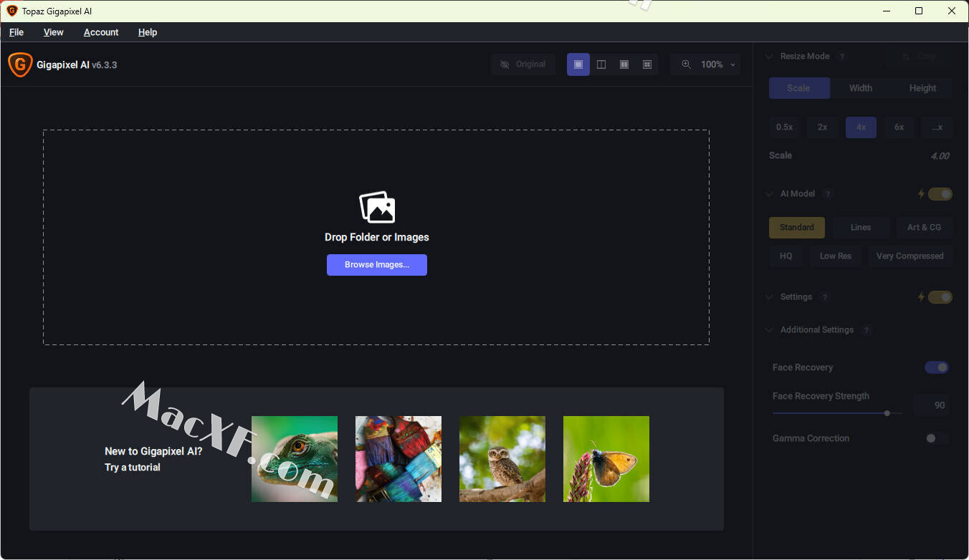Screen dimensions: 969x560
Task: Select the single view layout icon
Action: pyautogui.click(x=578, y=64)
